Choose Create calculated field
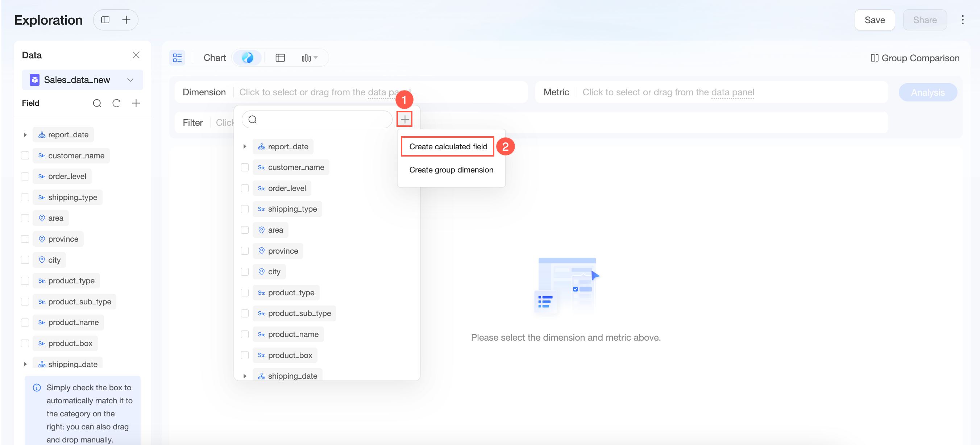 [x=448, y=146]
